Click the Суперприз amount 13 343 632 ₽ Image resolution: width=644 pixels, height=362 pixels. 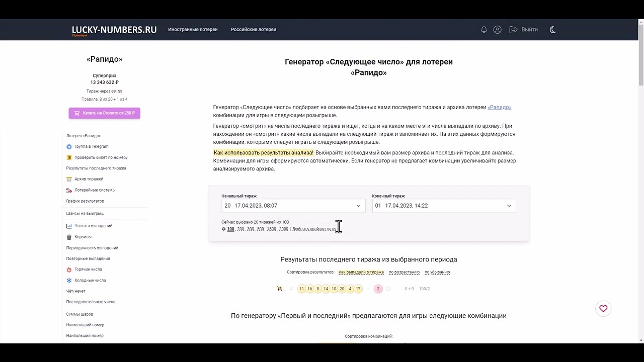104,82
